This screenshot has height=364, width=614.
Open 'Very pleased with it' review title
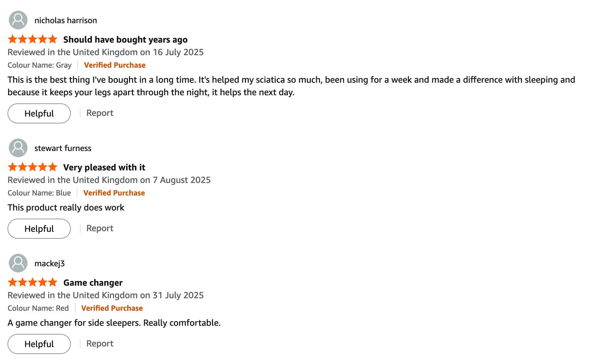tap(104, 167)
